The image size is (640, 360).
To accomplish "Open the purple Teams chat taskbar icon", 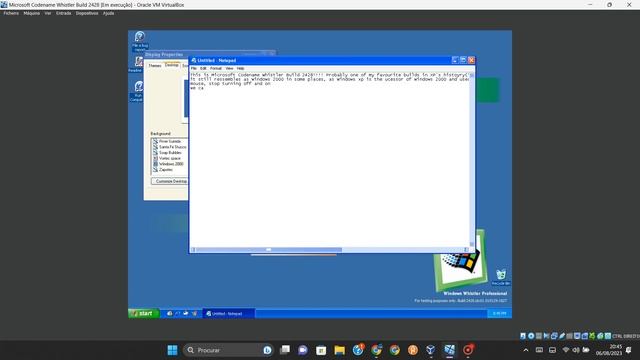I will pyautogui.click(x=303, y=350).
